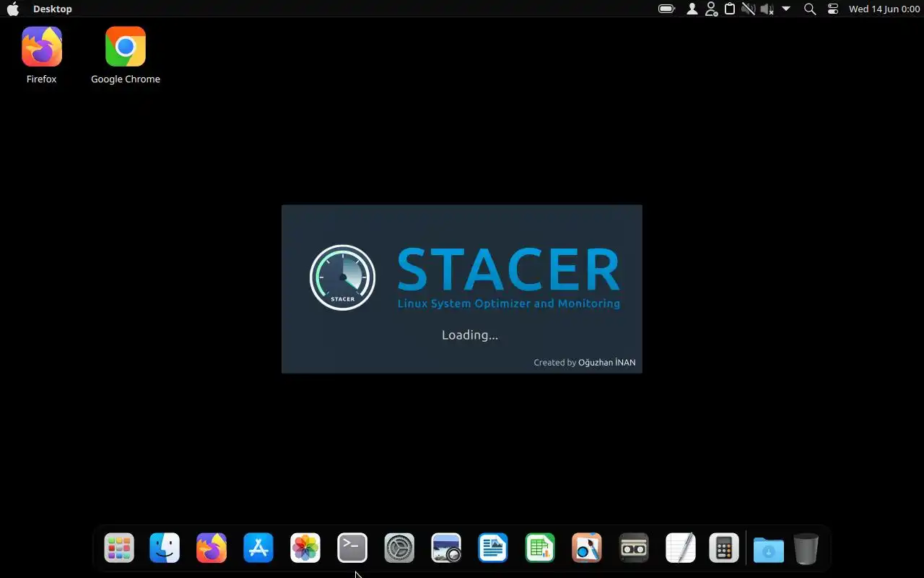
Task: Launch the Calculator from dock
Action: [x=724, y=548]
